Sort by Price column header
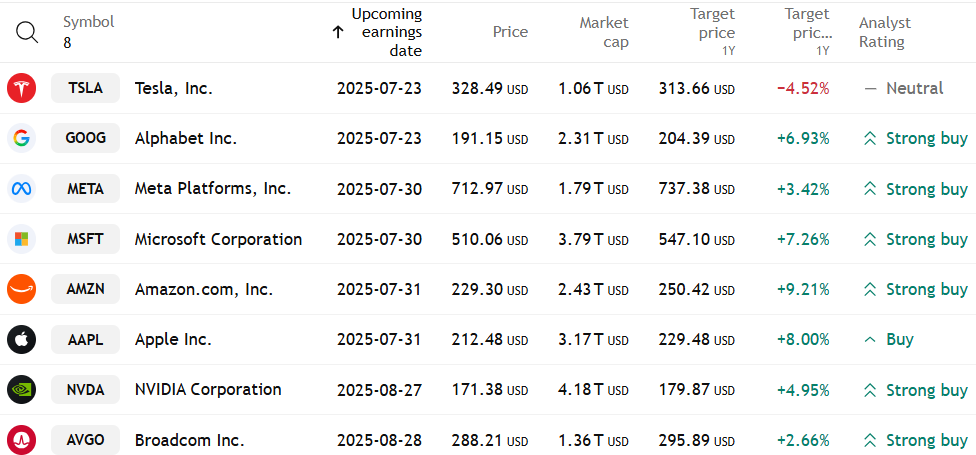The image size is (976, 455). pos(510,32)
